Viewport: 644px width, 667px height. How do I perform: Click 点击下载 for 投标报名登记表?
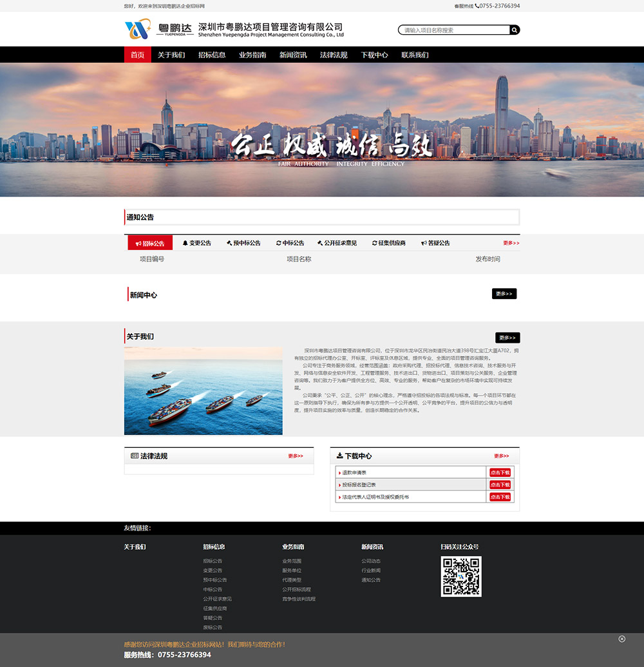(500, 485)
